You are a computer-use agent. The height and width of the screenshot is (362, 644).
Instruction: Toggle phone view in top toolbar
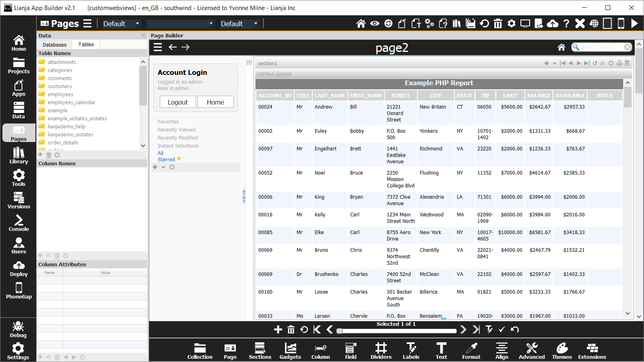[621, 24]
